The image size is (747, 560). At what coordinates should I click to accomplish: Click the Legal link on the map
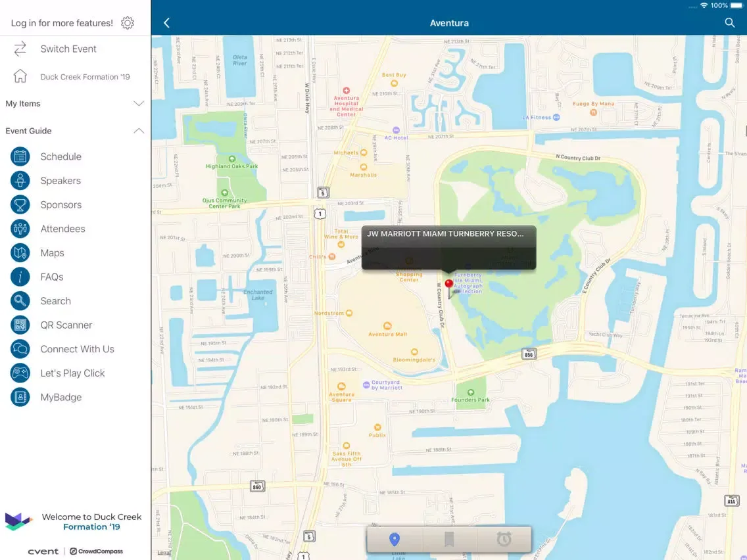[x=163, y=552]
